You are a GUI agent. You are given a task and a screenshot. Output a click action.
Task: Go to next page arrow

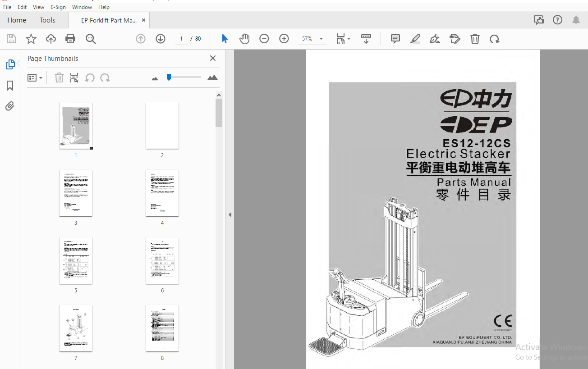coord(161,39)
